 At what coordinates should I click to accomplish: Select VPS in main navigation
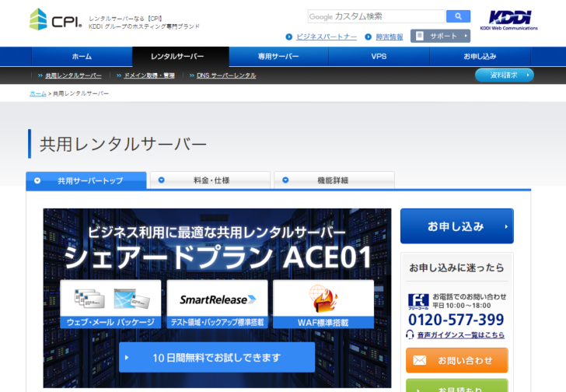click(379, 56)
